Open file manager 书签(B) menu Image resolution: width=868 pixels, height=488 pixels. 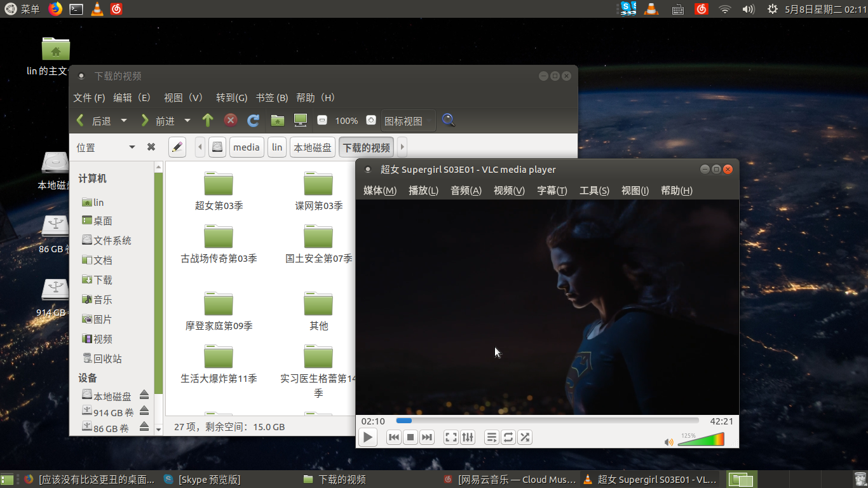[x=272, y=97]
